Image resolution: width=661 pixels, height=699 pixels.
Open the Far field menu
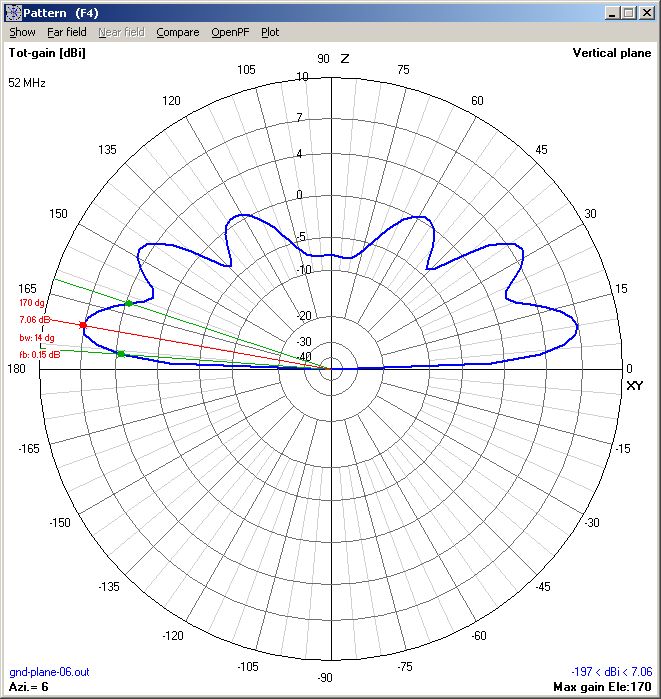pos(67,32)
